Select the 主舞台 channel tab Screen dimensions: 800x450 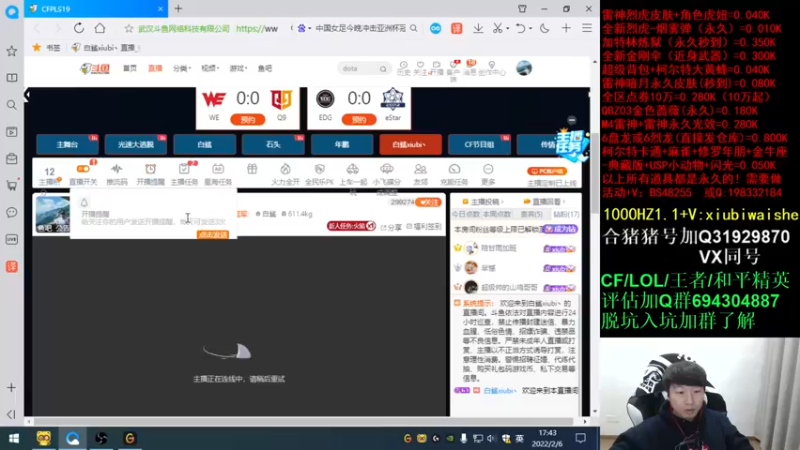[67, 144]
